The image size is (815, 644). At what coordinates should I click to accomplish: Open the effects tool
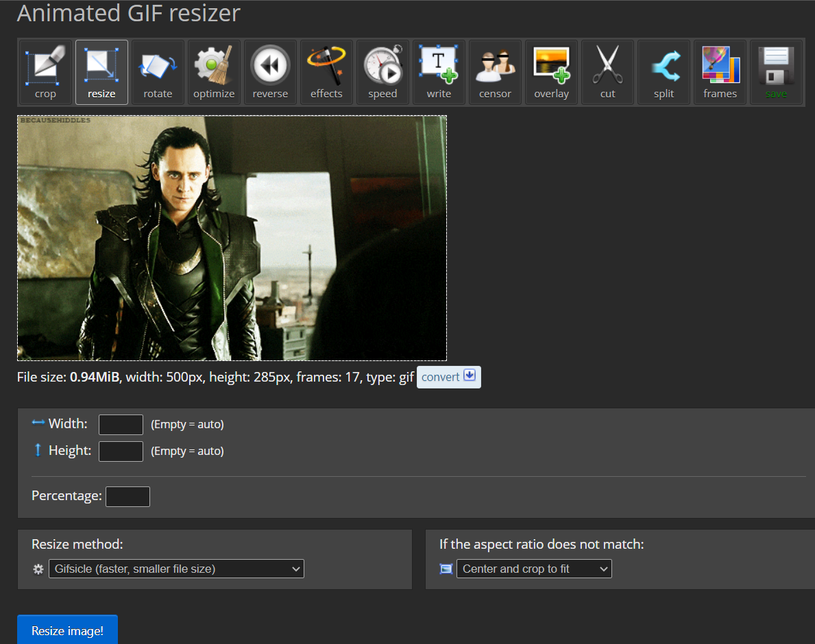[x=326, y=72]
